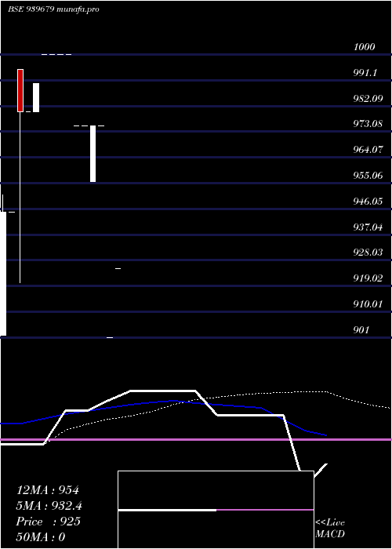The width and height of the screenshot is (392, 549).
Task: Click the 955.06 price axis label
Action: pos(368,176)
